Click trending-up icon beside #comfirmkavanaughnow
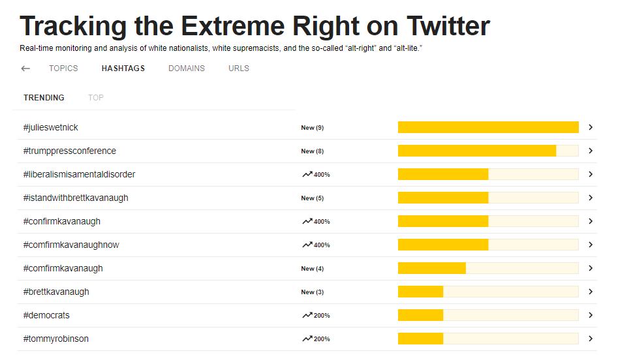The image size is (618, 364). 307,245
